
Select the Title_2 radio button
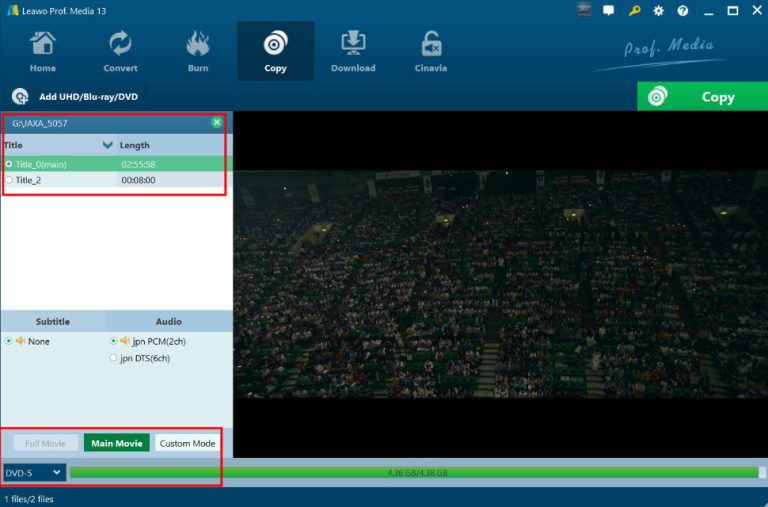[x=9, y=180]
